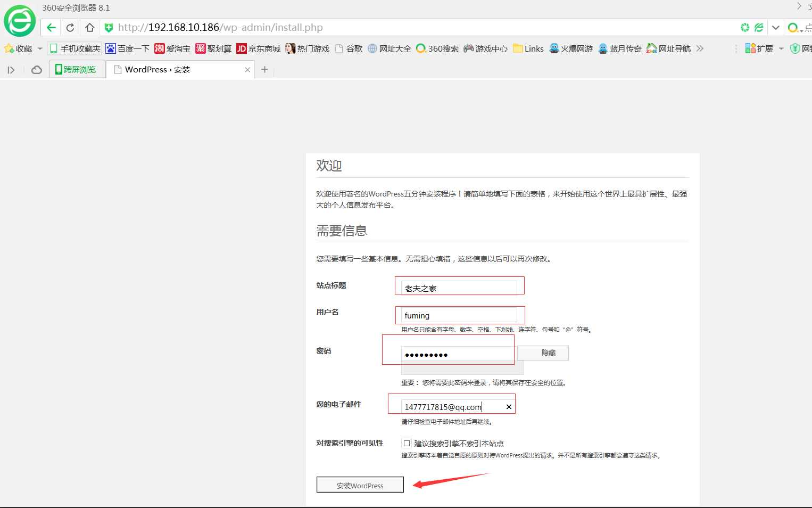This screenshot has height=508, width=812.
Task: Open the Links bookmark folder
Action: tap(528, 48)
